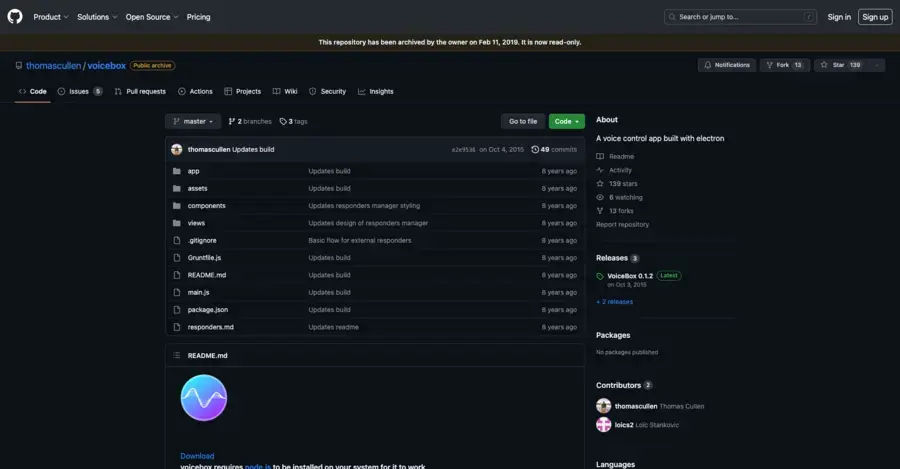The image size is (900, 469).
Task: Click the views folder icon
Action: [x=177, y=223]
